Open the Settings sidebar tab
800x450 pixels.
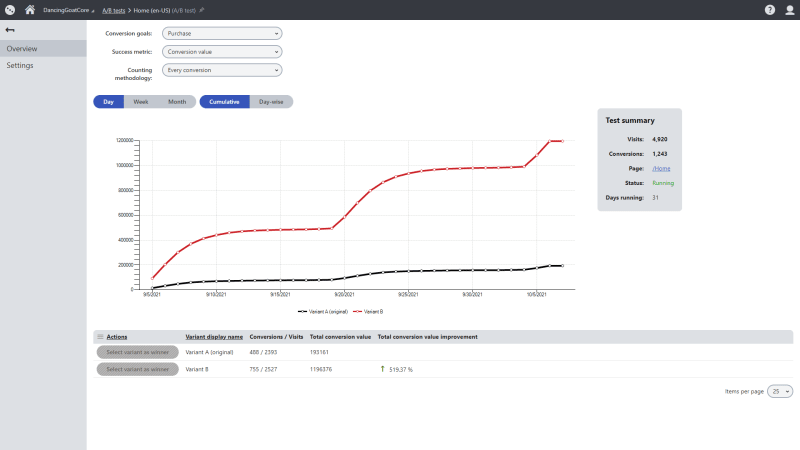tap(20, 65)
